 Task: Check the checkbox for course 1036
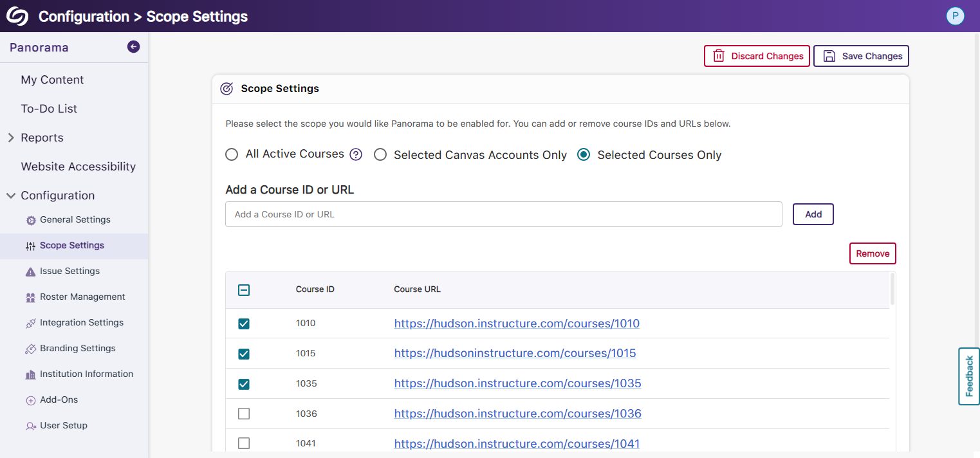click(x=244, y=414)
